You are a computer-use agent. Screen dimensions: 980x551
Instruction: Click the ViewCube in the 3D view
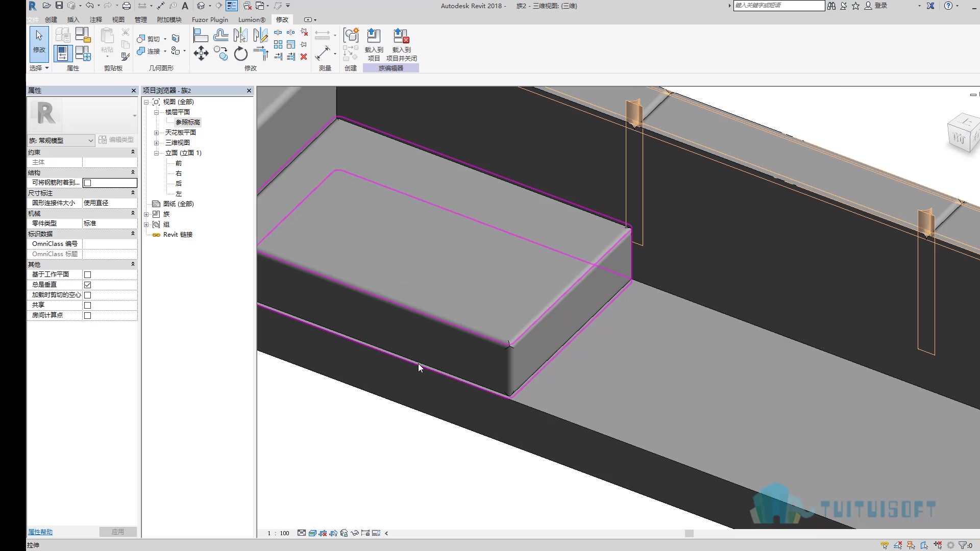click(963, 134)
